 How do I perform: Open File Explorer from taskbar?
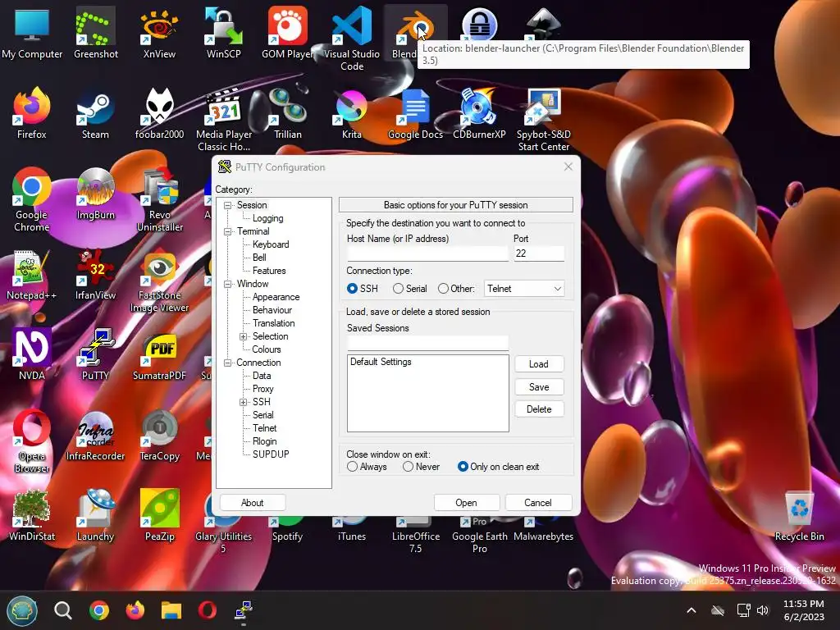tap(171, 610)
